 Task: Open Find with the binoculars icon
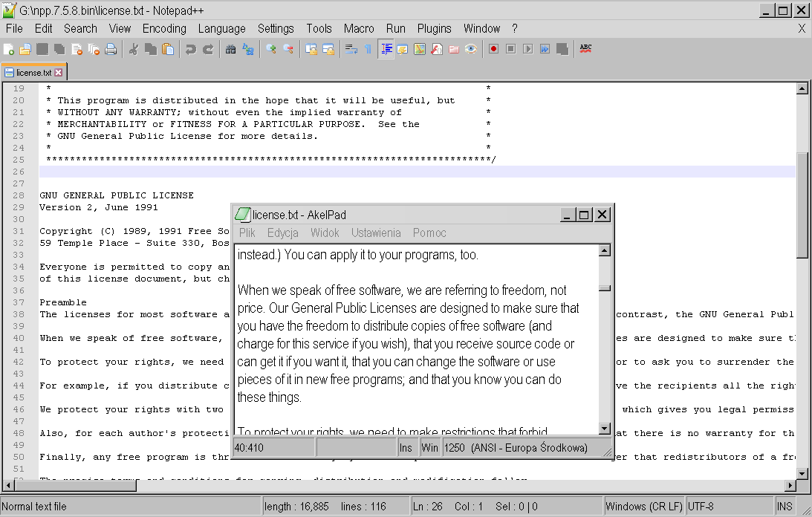click(x=230, y=49)
